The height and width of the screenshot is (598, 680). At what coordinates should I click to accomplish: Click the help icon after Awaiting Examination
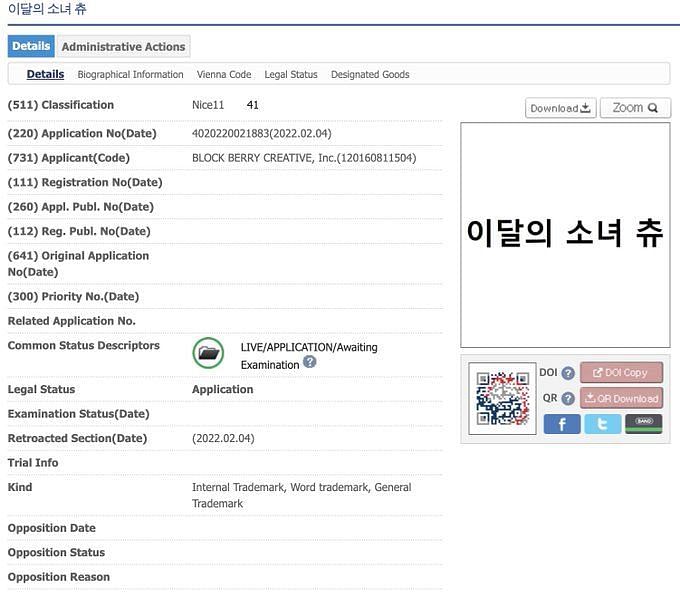pos(309,362)
